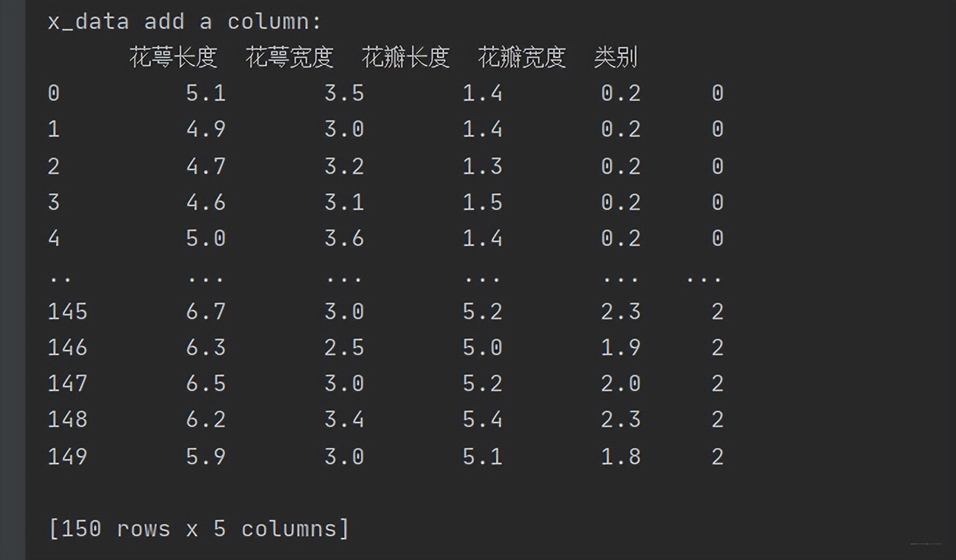Click the value 2.0 in row 147
956x560 pixels.
pos(621,384)
